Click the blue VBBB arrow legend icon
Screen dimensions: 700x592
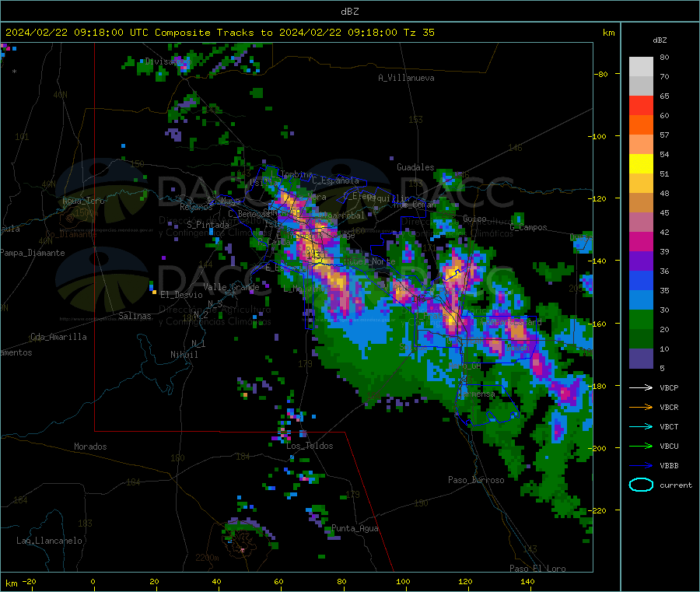[641, 466]
